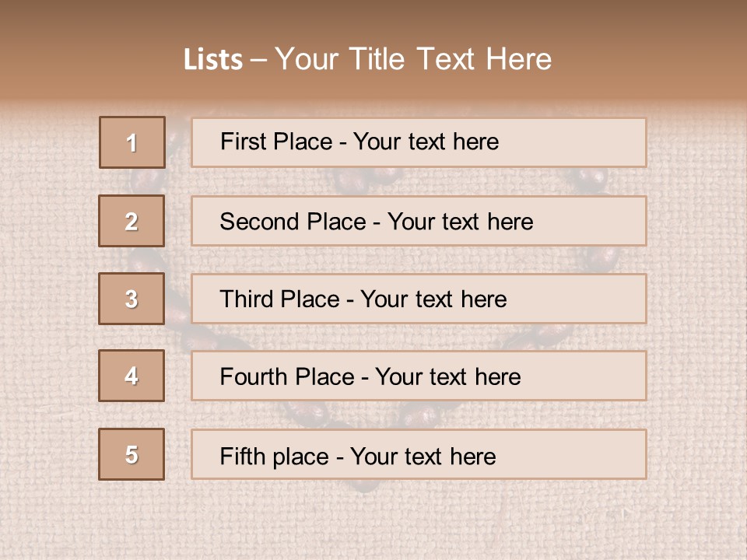Select the "Your Title Text Here" heading text
This screenshot has width=747, height=560.
point(413,59)
